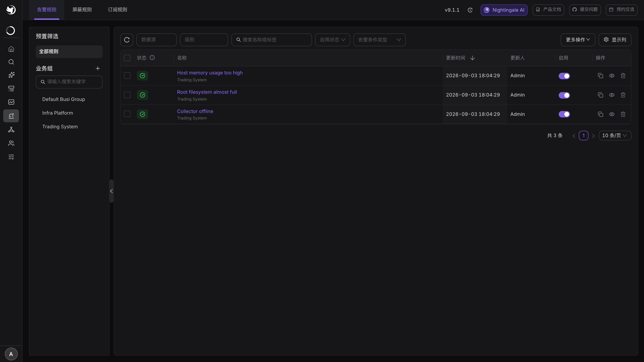Open the 产品文档 link button
Viewport: 644px width, 362px height.
point(548,10)
